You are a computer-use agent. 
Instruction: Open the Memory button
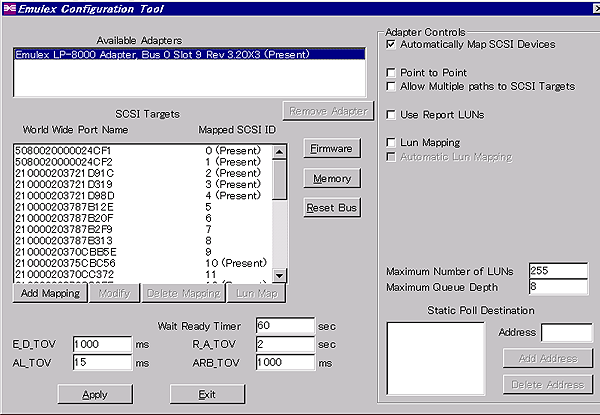pyautogui.click(x=332, y=178)
